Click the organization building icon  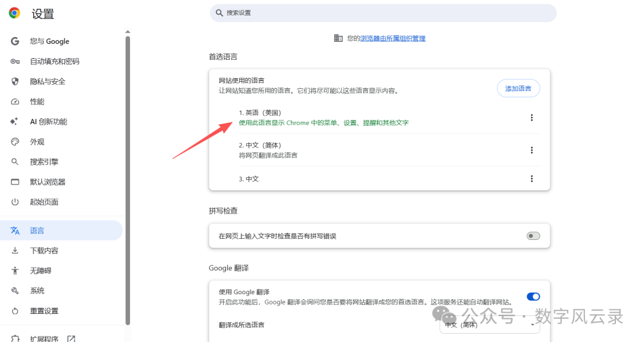click(338, 38)
